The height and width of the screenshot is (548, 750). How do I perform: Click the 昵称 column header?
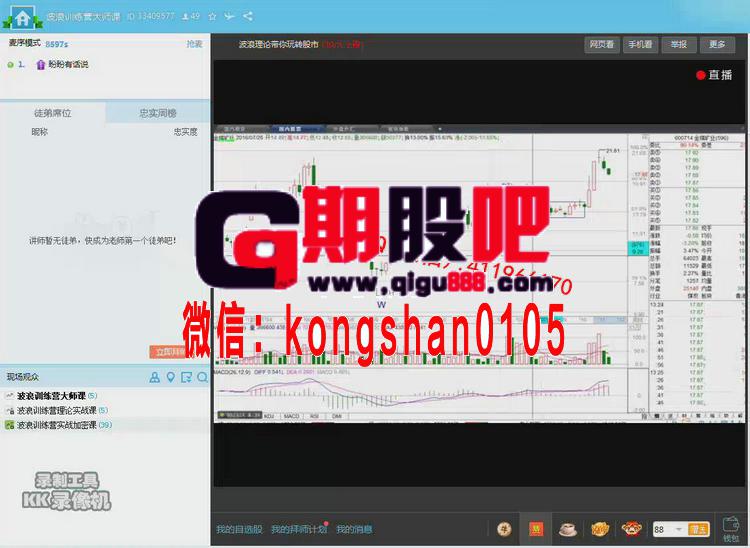click(x=40, y=132)
